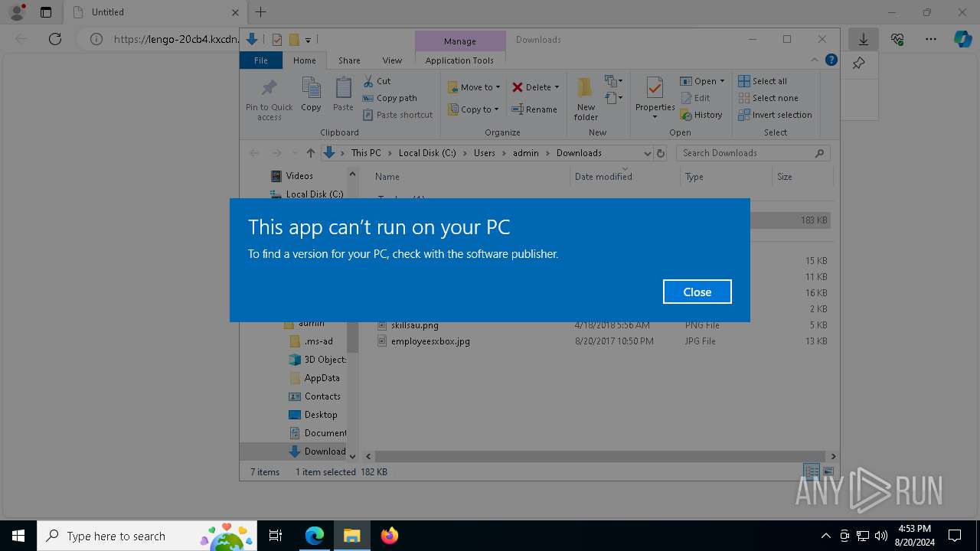
Task: Click Invert selection in ribbon
Action: pyautogui.click(x=775, y=115)
